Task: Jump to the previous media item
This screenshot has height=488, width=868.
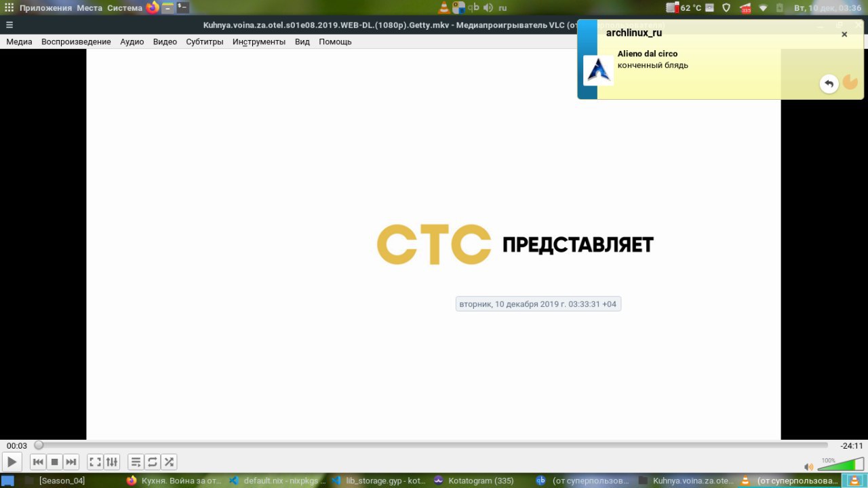Action: tap(38, 462)
